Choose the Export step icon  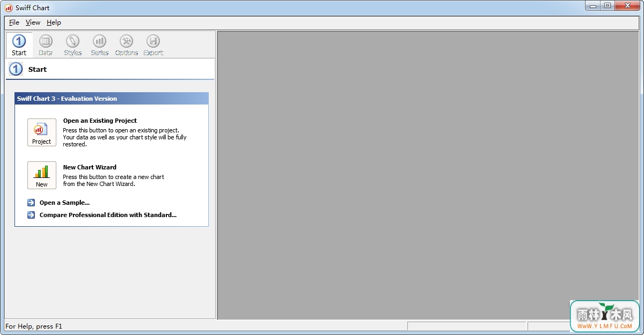tap(153, 45)
